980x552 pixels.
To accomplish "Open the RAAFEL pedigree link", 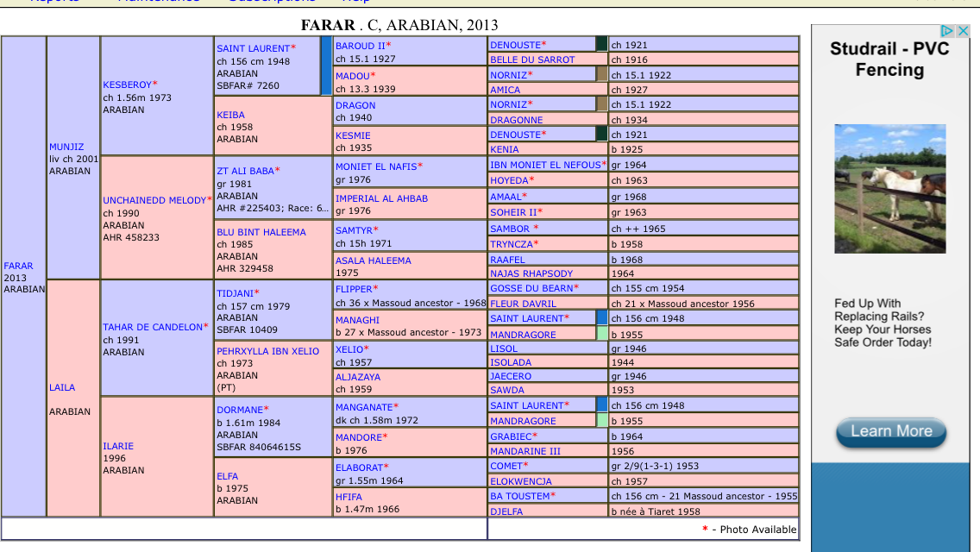I will click(x=507, y=260).
